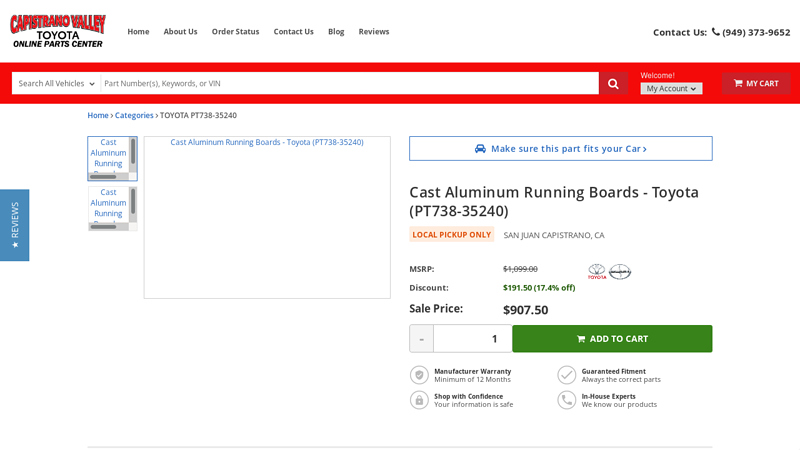Image resolution: width=800 pixels, height=450 pixels.
Task: Click the $907.50 sale price
Action: coord(526,310)
